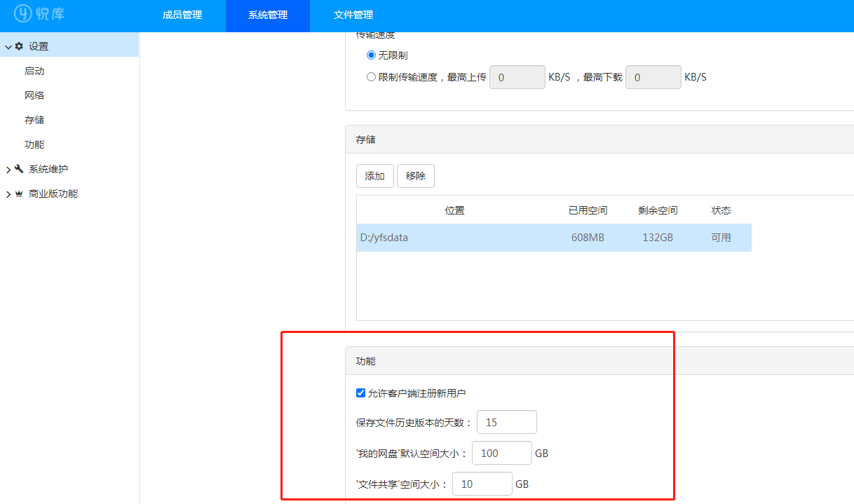This screenshot has width=854, height=504.
Task: Click the gear icon beside 设置
Action: click(x=19, y=46)
